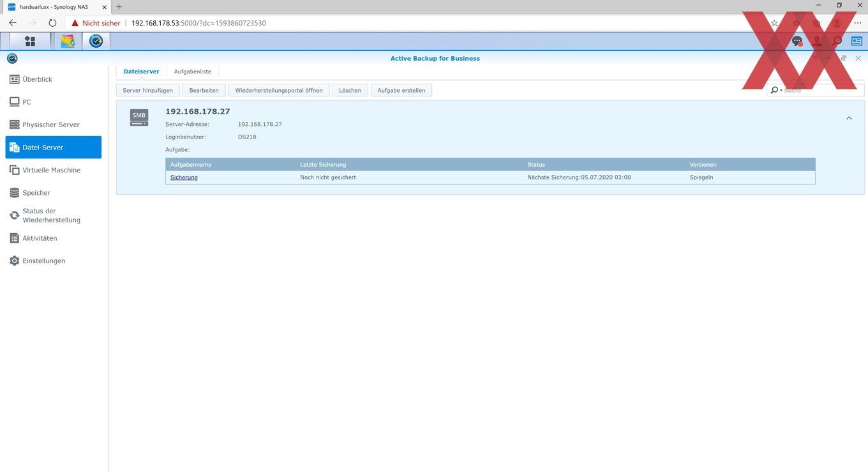Open the Sicherung task link
This screenshot has height=472, width=868.
(x=184, y=177)
